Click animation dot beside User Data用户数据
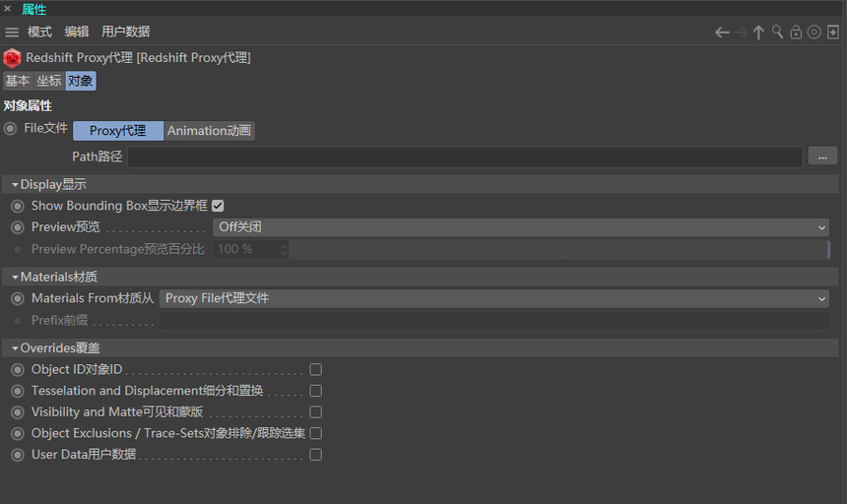This screenshot has width=847, height=504. point(18,455)
